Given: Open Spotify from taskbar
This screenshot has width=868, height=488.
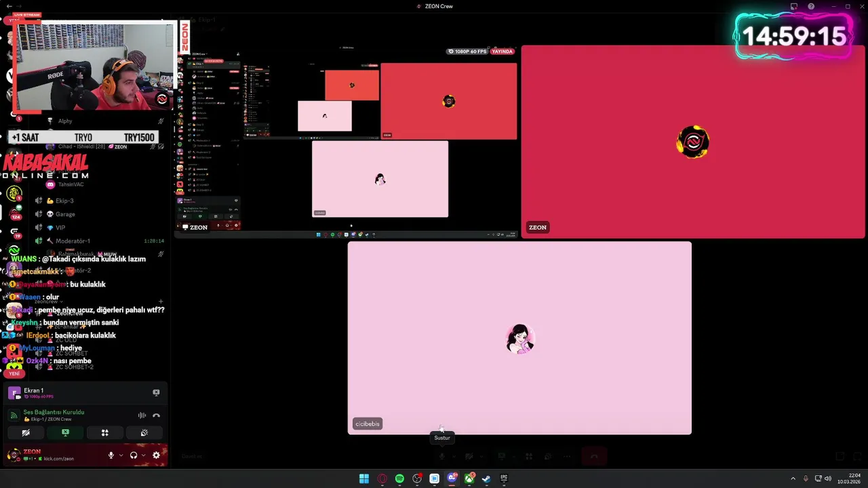Looking at the screenshot, I should click(x=399, y=479).
